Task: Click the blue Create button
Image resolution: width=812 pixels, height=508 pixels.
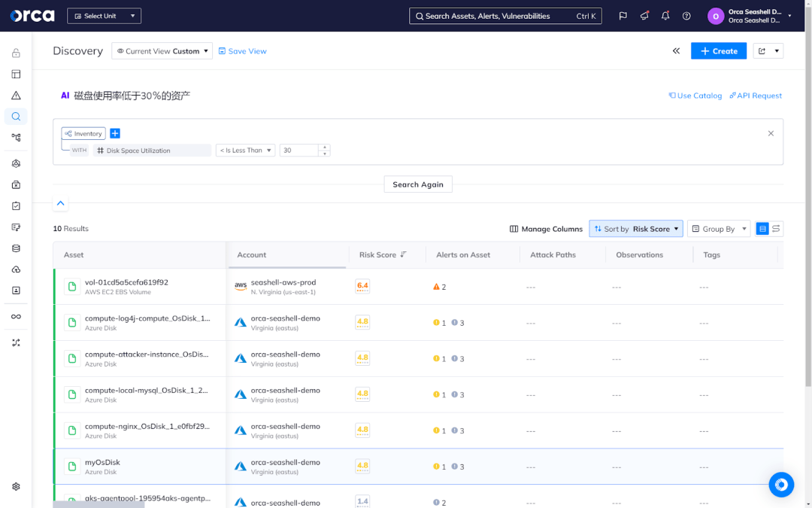Action: [x=719, y=51]
